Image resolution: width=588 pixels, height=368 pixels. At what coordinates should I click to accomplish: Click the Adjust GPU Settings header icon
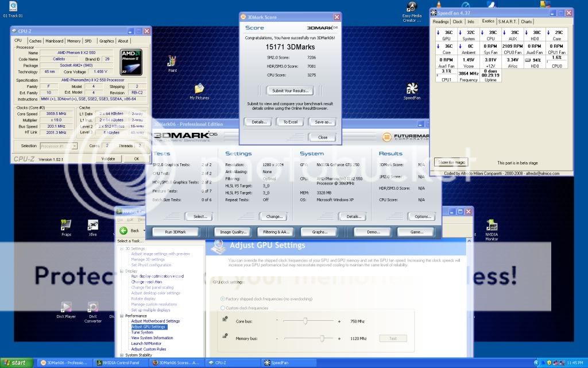click(x=218, y=246)
